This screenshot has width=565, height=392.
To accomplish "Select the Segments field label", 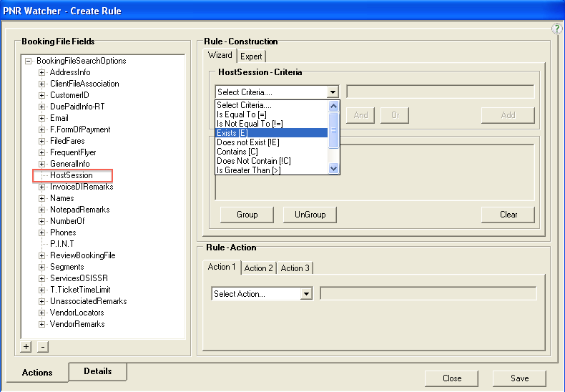I will [x=67, y=267].
